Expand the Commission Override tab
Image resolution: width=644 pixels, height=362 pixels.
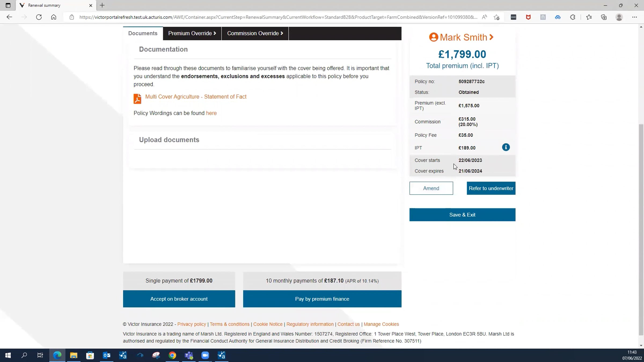click(x=255, y=33)
